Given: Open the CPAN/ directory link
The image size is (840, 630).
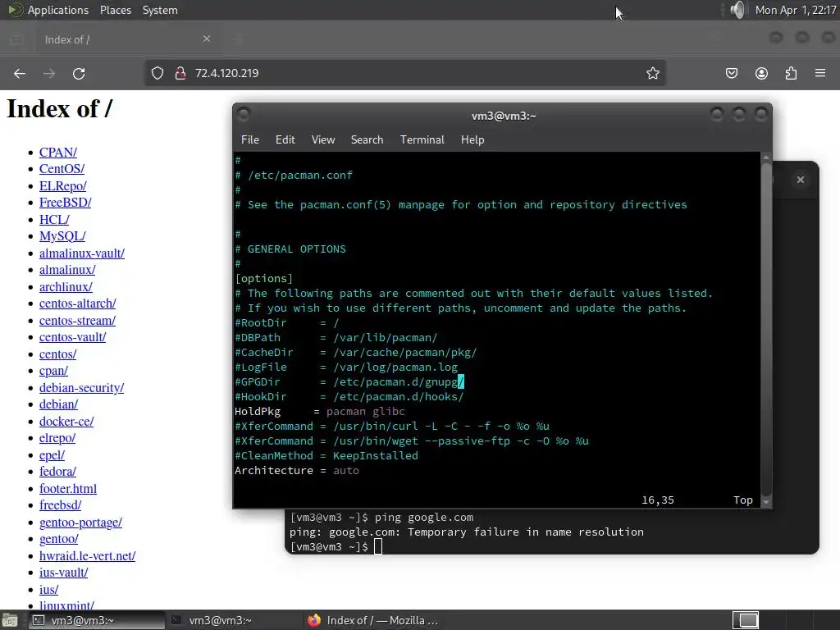Looking at the screenshot, I should coord(58,152).
